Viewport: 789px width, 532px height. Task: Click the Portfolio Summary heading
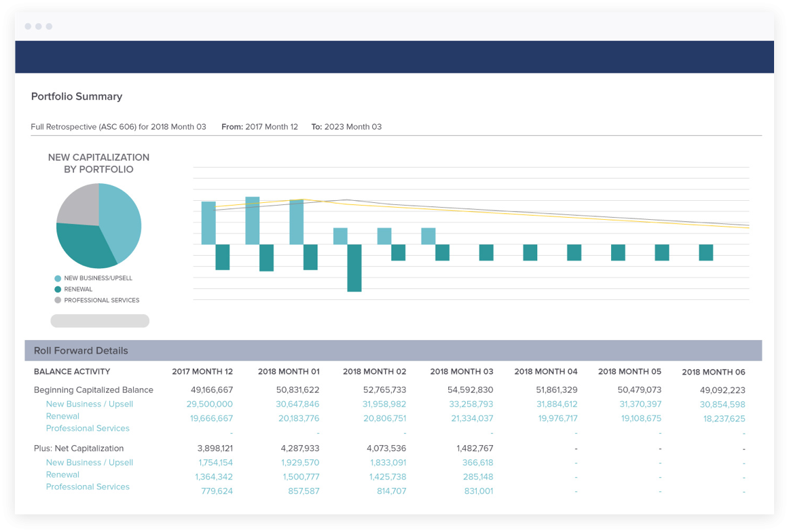pos(77,96)
